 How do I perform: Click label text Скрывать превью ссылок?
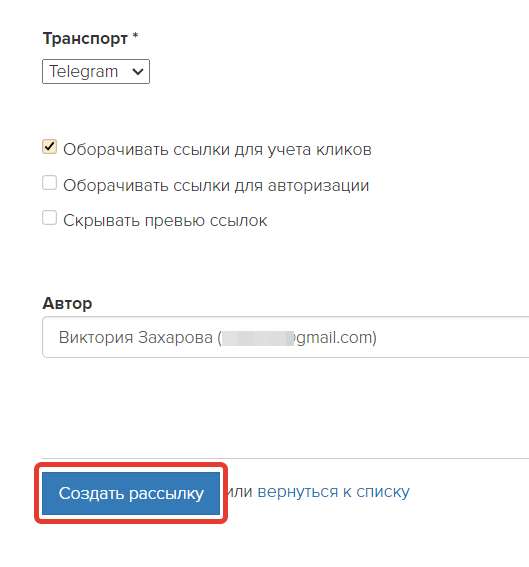[165, 221]
